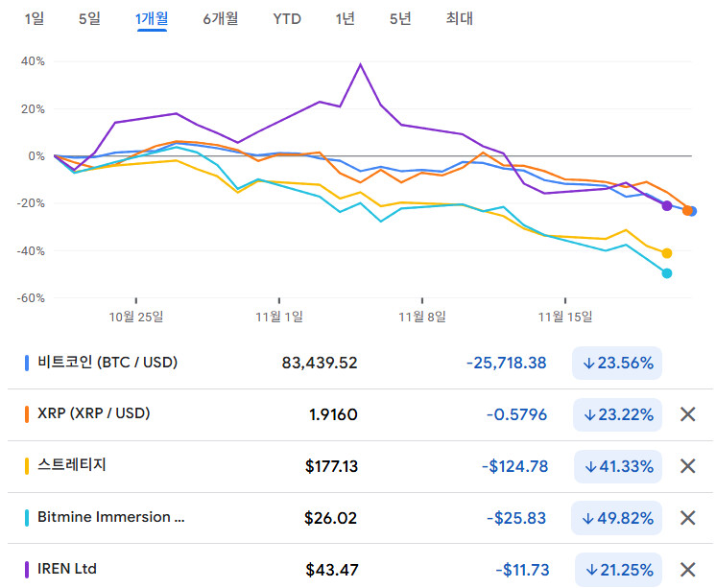The height and width of the screenshot is (588, 716).
Task: Click the cyan Bitmine endpoint dot on chart
Action: pyautogui.click(x=667, y=273)
